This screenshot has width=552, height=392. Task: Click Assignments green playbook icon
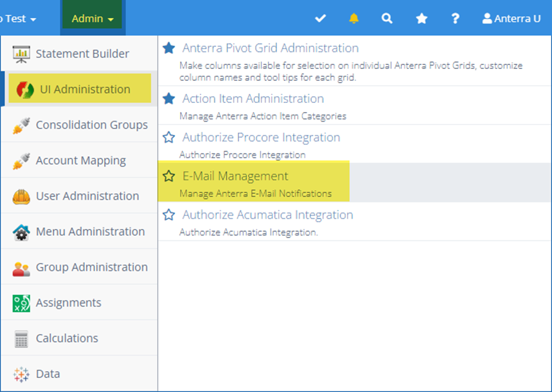(22, 303)
